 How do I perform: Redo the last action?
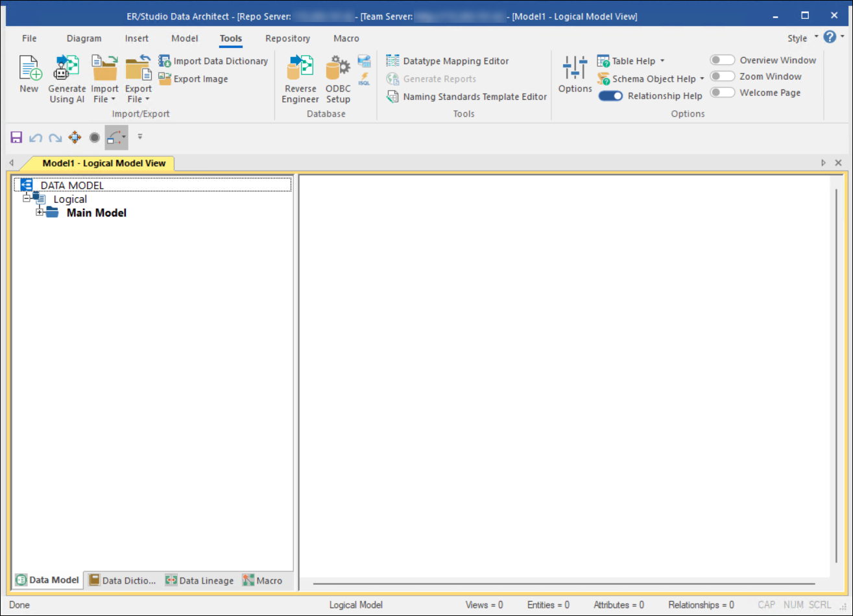(x=56, y=137)
